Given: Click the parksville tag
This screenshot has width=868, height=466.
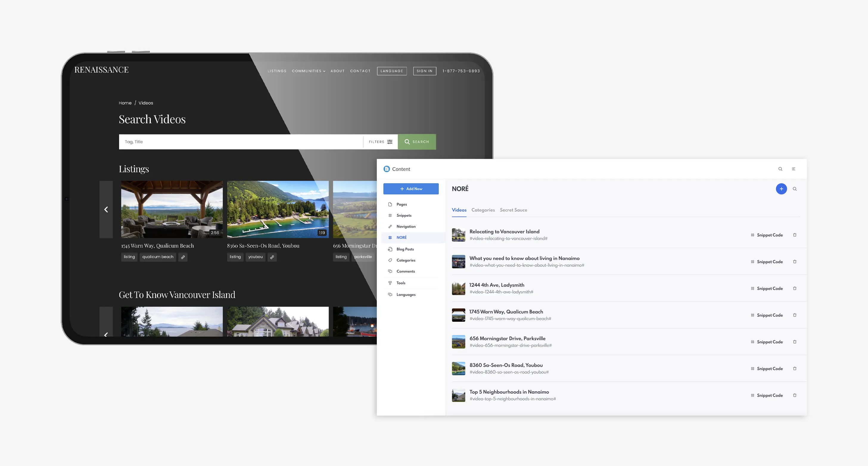Looking at the screenshot, I should 363,257.
